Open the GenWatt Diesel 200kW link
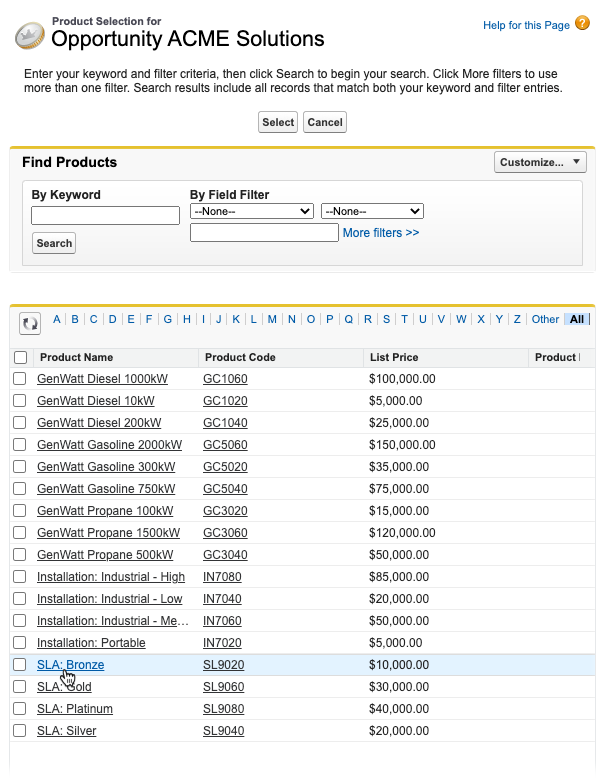The width and height of the screenshot is (605, 781). coord(99,422)
